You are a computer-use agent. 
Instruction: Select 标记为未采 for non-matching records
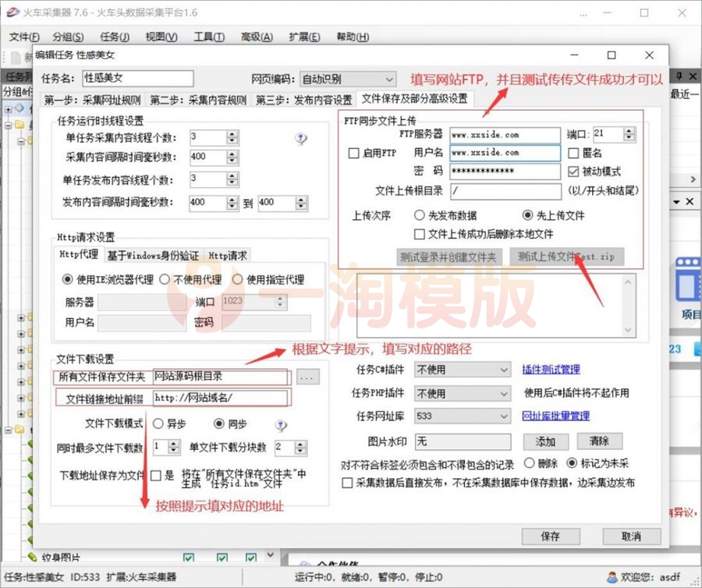pos(572,463)
